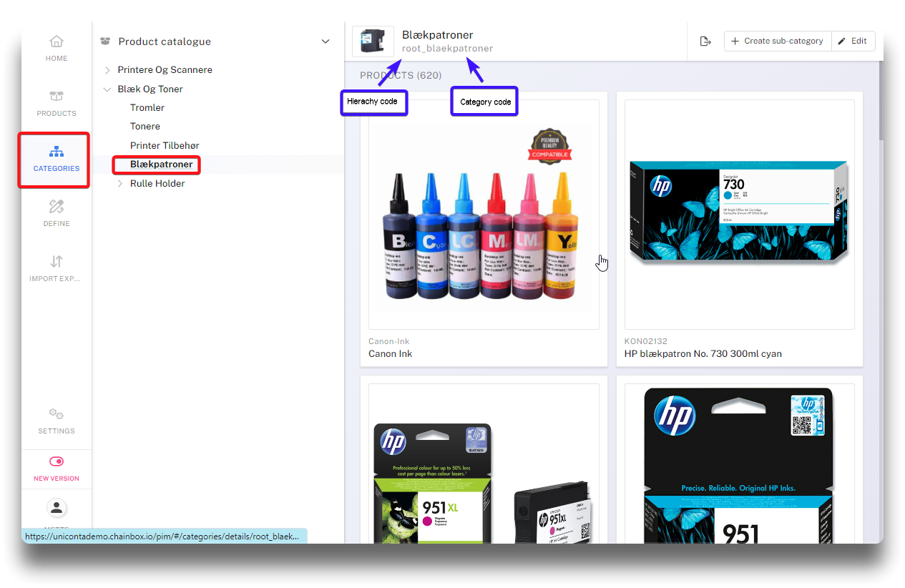Open the Product catalogue dropdown chevron
The height and width of the screenshot is (588, 905).
pos(326,41)
